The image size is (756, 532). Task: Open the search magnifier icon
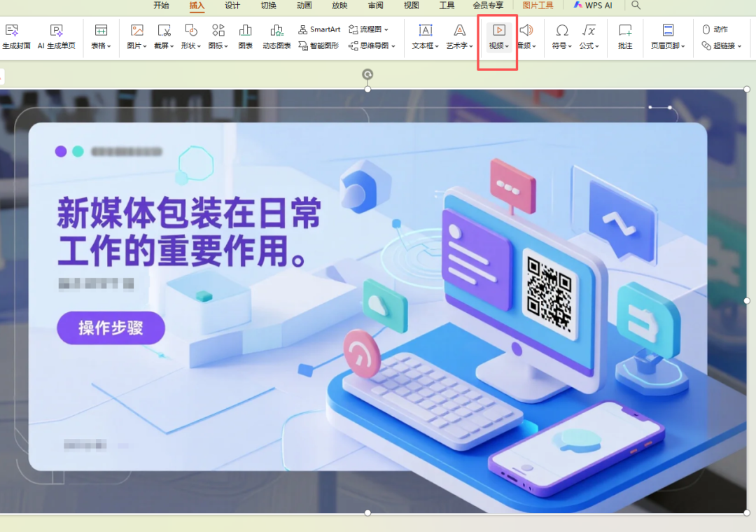coord(636,6)
